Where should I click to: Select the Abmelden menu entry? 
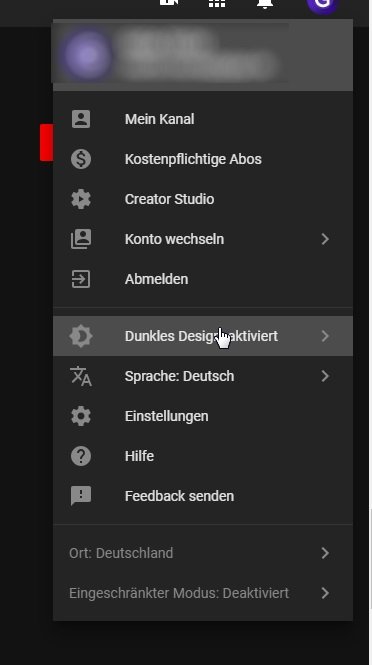203,279
